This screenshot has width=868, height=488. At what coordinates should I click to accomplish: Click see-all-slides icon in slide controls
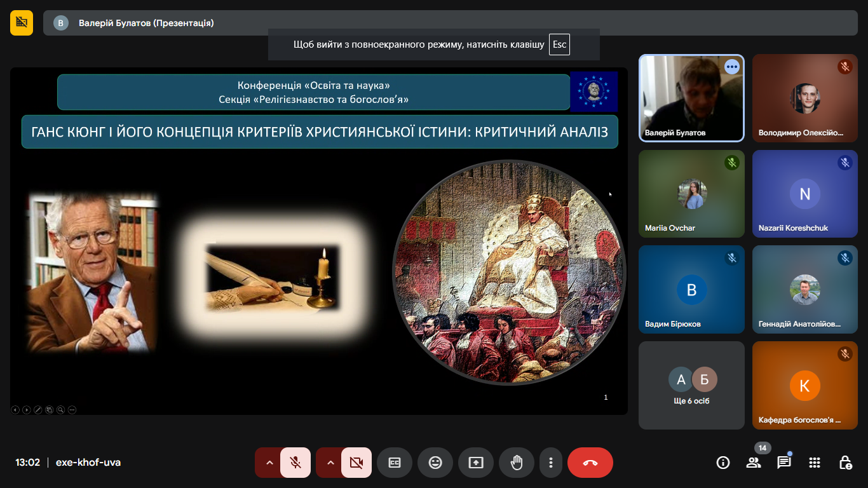pyautogui.click(x=49, y=410)
